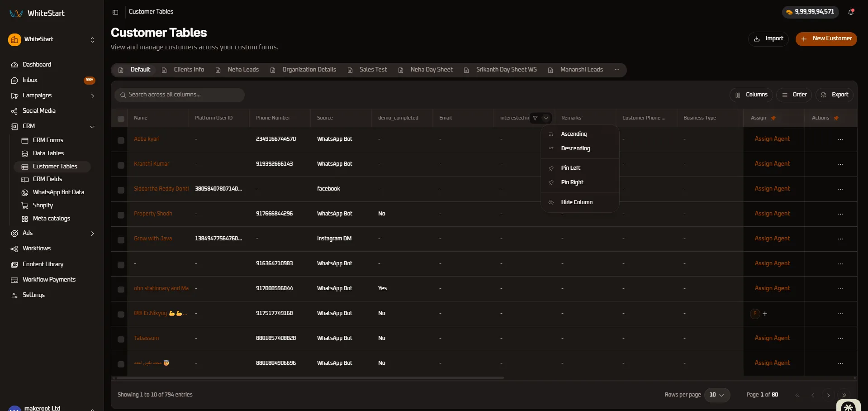The image size is (868, 411).
Task: Click the Search across all columns field
Action: tap(180, 95)
